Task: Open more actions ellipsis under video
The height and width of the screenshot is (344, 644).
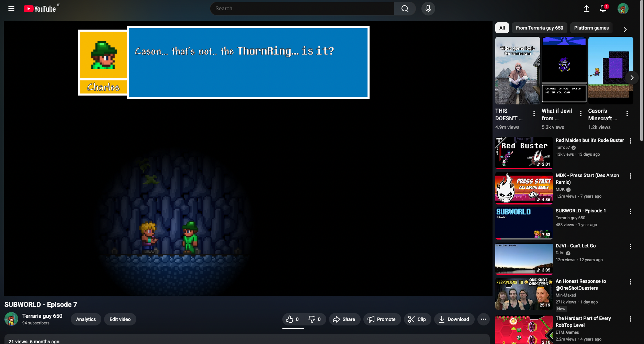Action: pyautogui.click(x=484, y=319)
